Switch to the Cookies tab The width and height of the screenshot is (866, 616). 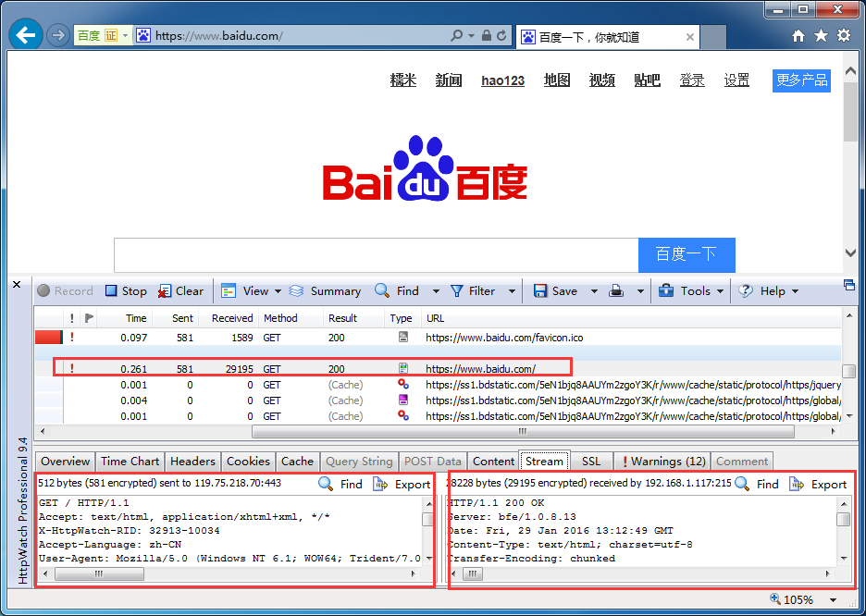248,462
